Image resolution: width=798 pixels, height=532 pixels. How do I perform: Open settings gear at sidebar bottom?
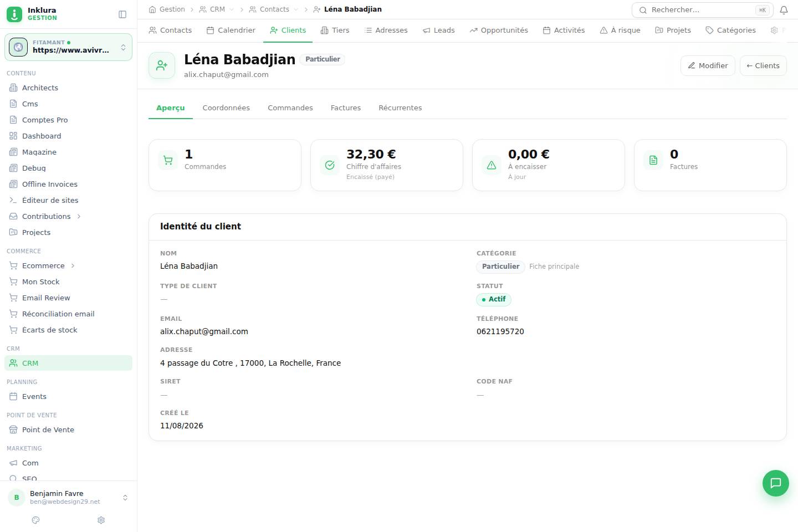[x=101, y=520]
